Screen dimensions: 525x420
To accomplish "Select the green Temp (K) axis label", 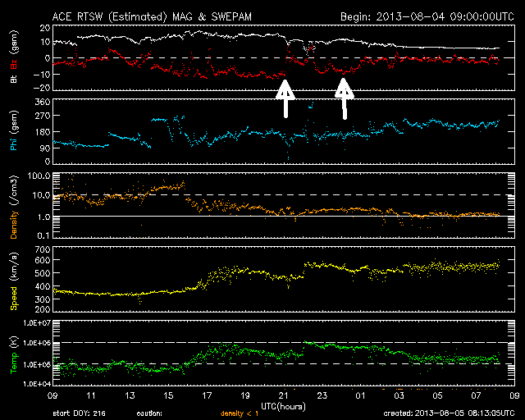I will coord(14,354).
